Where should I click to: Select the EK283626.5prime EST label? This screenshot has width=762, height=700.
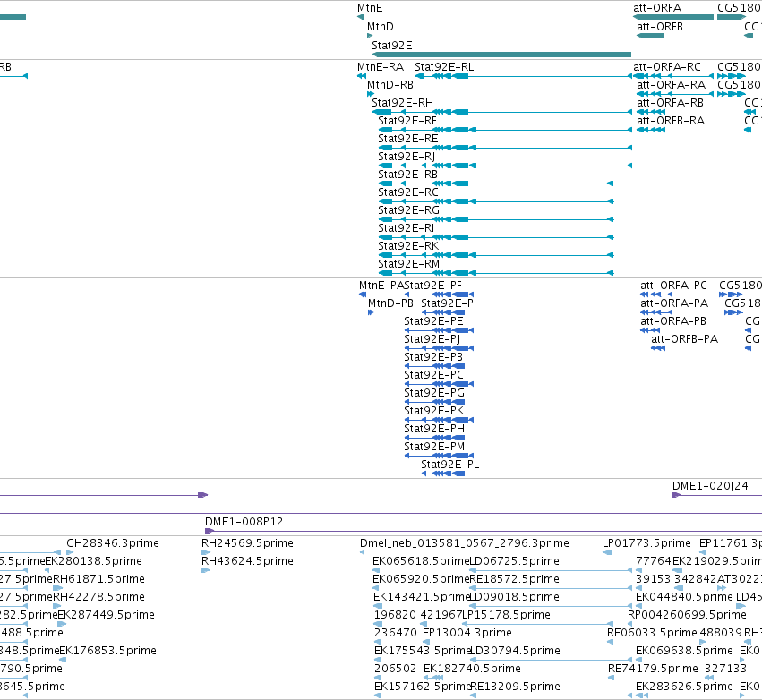(x=684, y=687)
